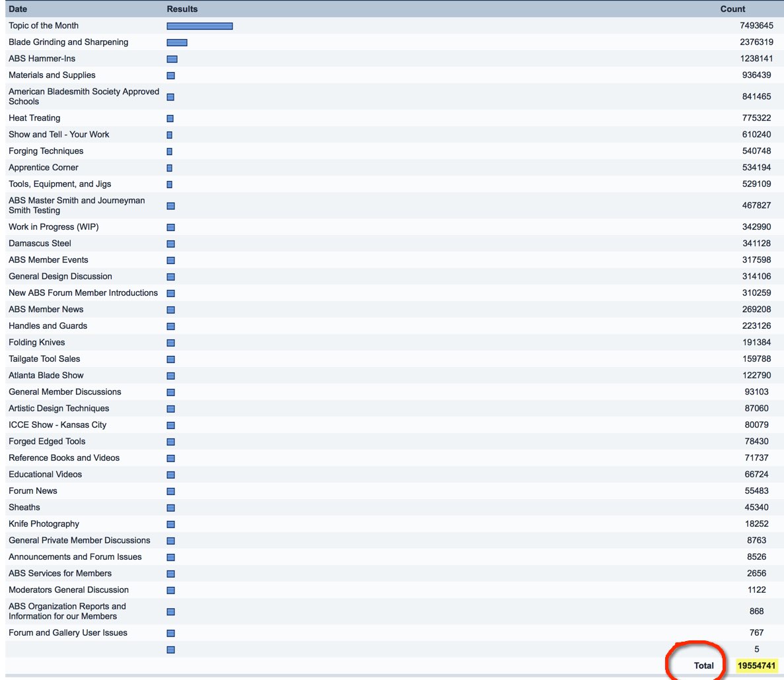The image size is (784, 680).
Task: Select ABS Services for Members label
Action: coord(60,573)
